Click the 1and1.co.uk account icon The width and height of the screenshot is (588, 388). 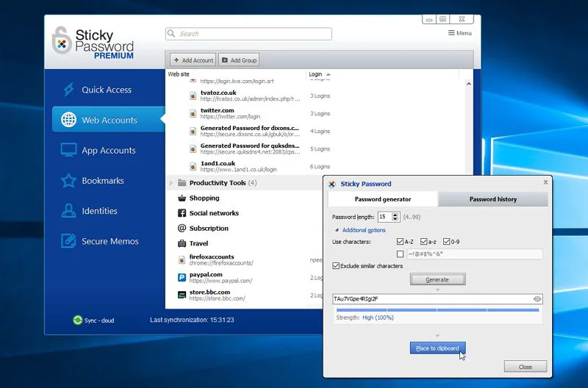click(193, 167)
